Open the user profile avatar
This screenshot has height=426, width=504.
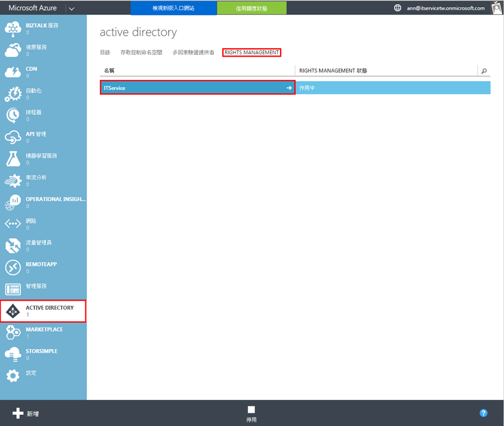coord(497,8)
